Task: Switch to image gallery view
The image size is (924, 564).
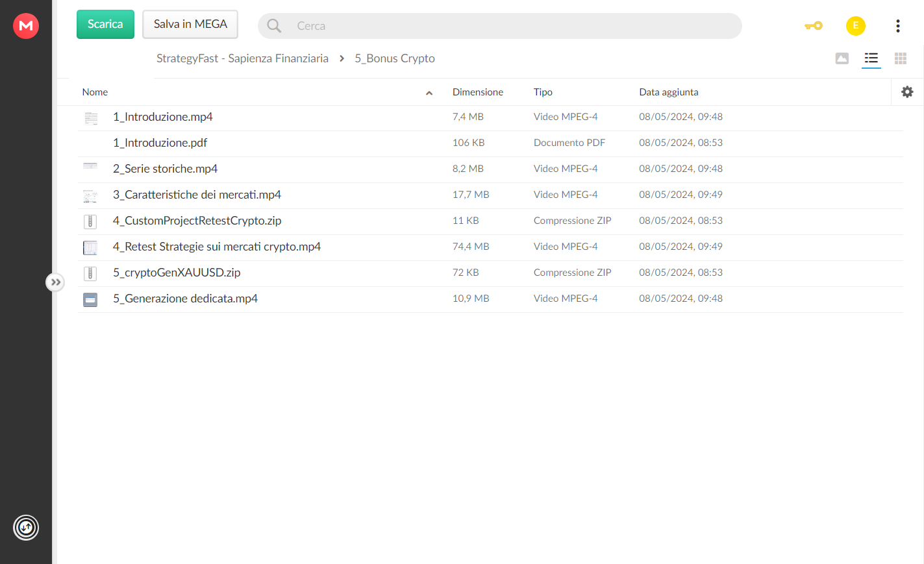Action: pyautogui.click(x=842, y=58)
